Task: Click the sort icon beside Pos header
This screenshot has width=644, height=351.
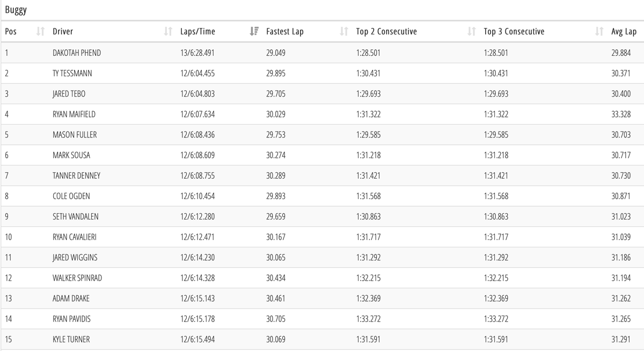Action: click(x=40, y=32)
